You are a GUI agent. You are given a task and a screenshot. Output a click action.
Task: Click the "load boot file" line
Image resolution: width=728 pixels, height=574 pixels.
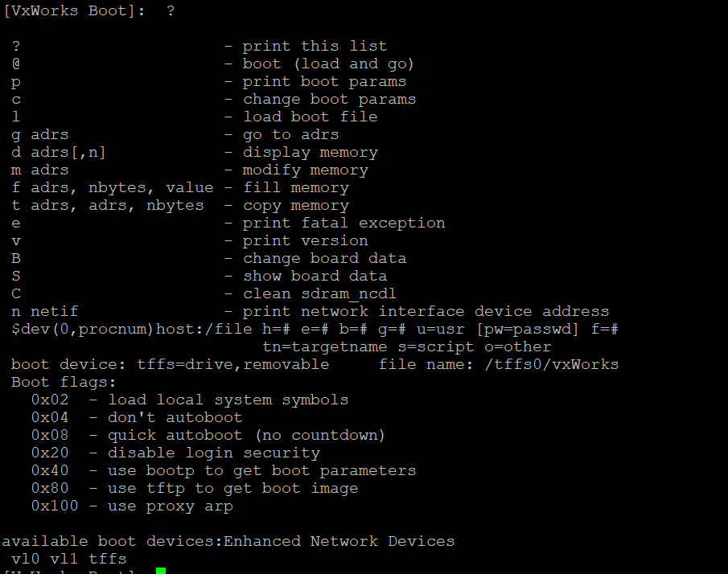pos(310,117)
